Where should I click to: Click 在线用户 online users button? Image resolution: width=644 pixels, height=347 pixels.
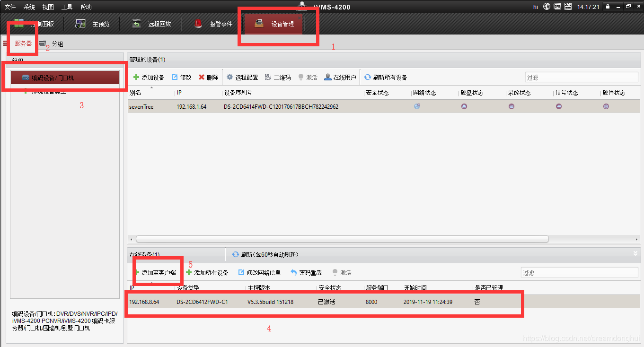coord(340,77)
